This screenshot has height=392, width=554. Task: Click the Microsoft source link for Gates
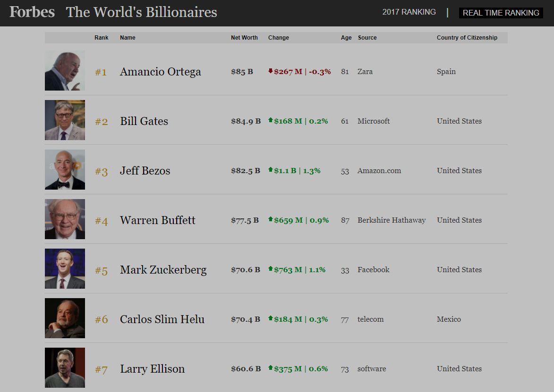(373, 121)
